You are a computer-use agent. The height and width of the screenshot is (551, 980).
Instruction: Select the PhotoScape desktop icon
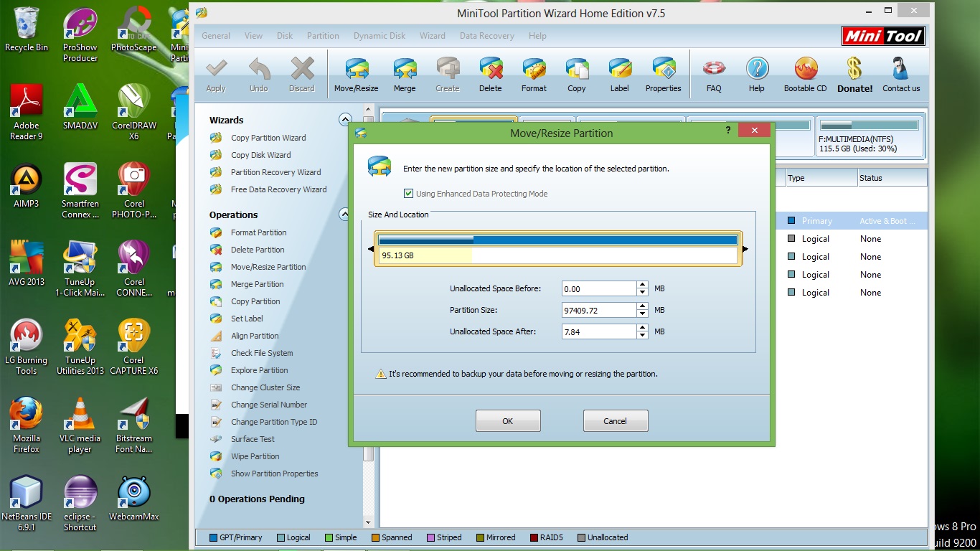[x=134, y=29]
